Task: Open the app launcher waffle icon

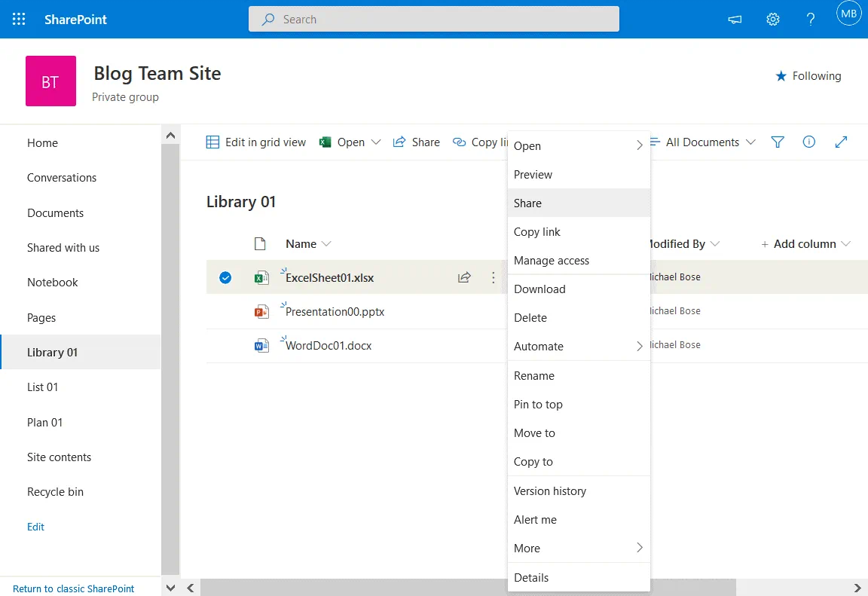Action: (19, 20)
